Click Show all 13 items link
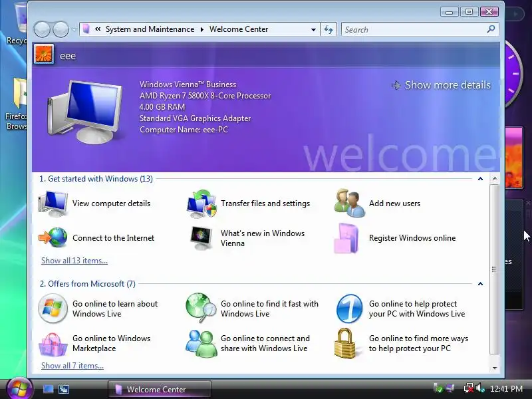532x399 pixels. 74,261
